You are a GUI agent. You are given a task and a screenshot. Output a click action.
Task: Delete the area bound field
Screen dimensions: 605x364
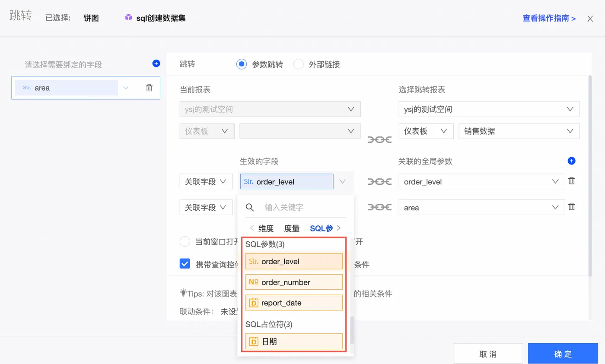tap(149, 88)
